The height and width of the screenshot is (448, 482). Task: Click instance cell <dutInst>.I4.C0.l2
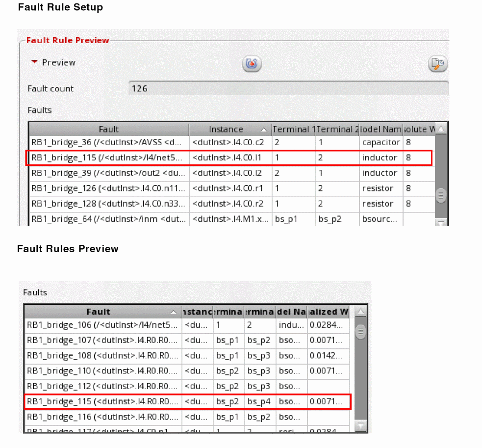(230, 173)
